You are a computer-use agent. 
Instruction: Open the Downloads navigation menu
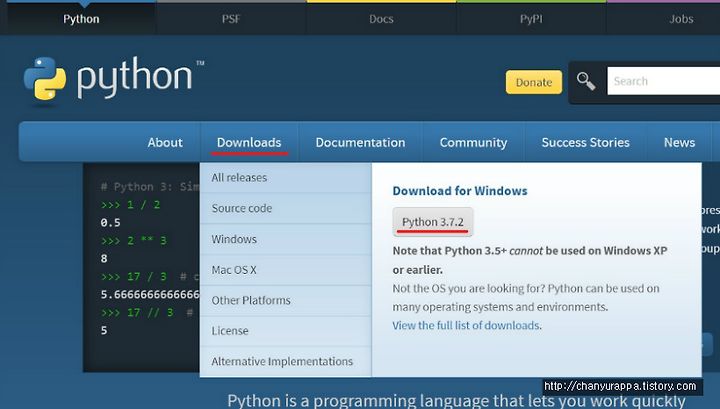coord(249,142)
